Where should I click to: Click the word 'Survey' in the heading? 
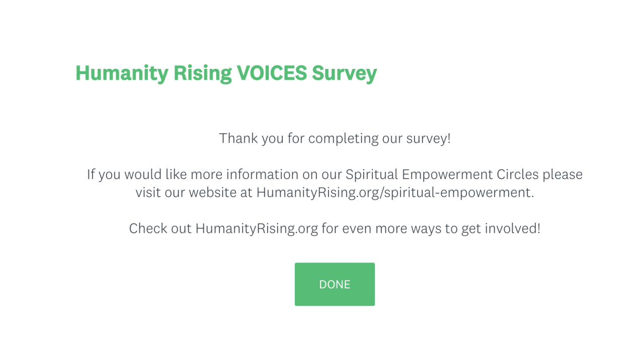click(x=344, y=73)
